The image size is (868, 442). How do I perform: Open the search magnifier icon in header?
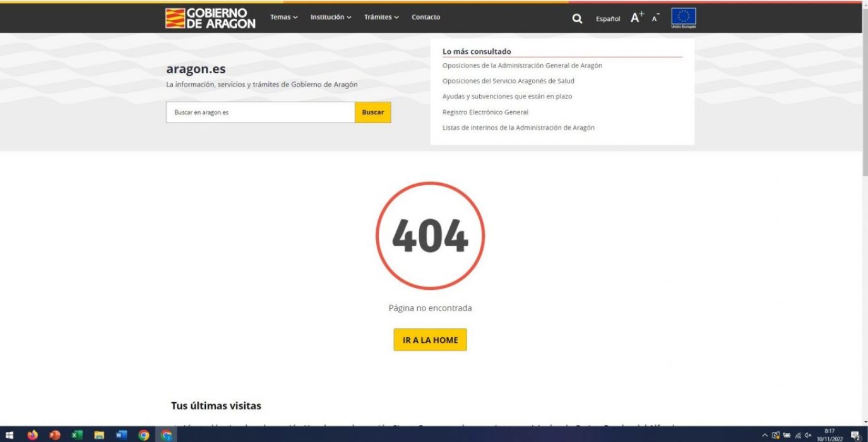click(577, 18)
